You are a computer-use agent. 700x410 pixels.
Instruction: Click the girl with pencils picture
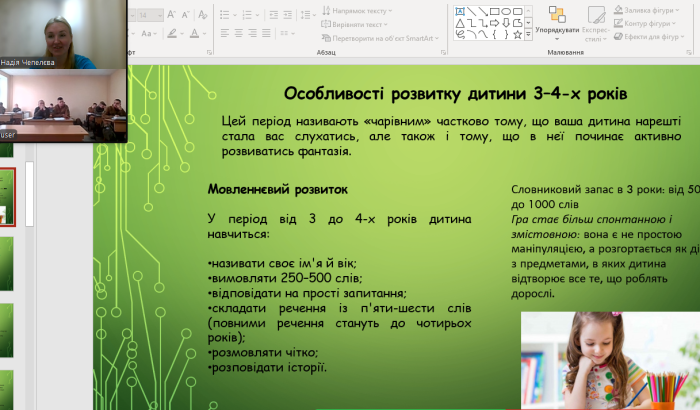[x=610, y=360]
